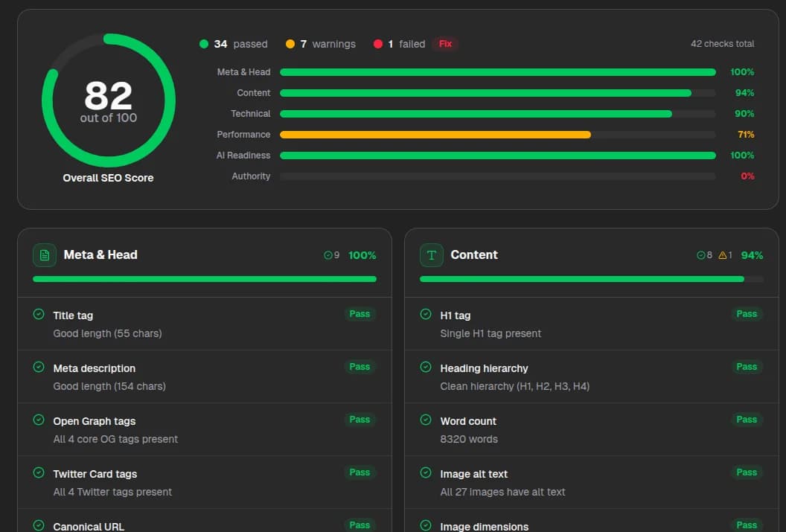786x532 pixels.
Task: Click the checkmark icon beside Title tag
Action: click(x=39, y=314)
